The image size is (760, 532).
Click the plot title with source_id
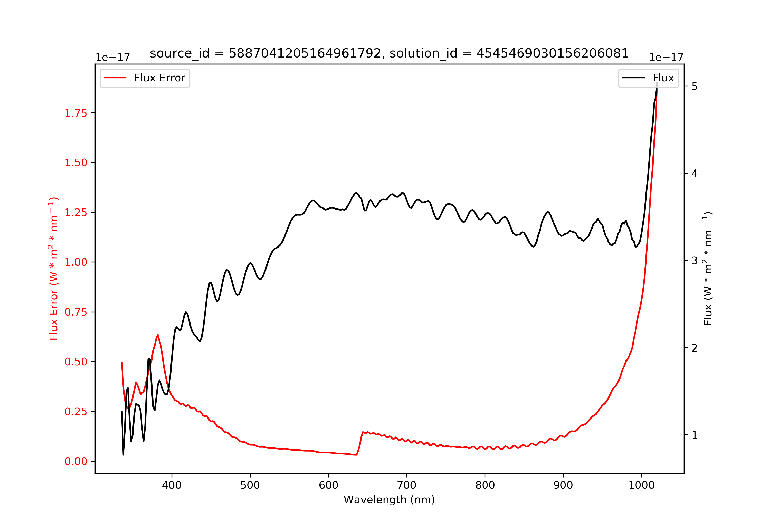click(389, 53)
